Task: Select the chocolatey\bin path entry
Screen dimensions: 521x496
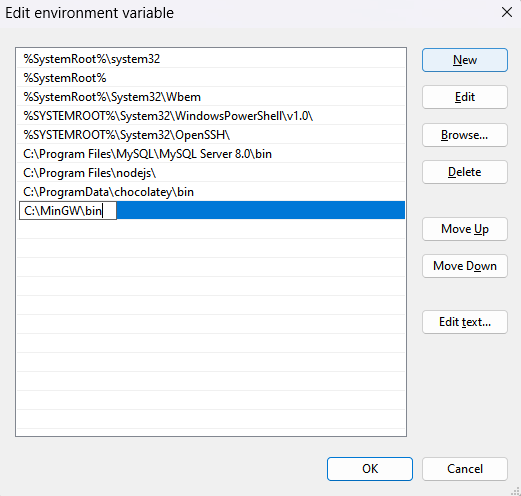Action: coord(211,192)
